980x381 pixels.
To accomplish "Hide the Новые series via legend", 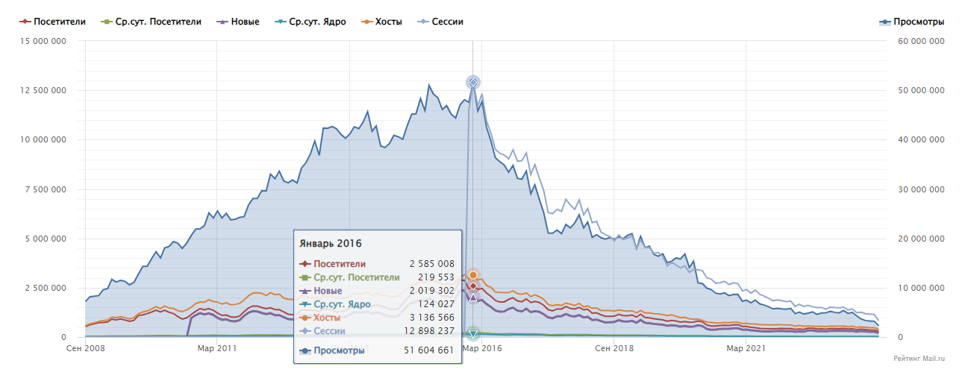I will tap(239, 22).
